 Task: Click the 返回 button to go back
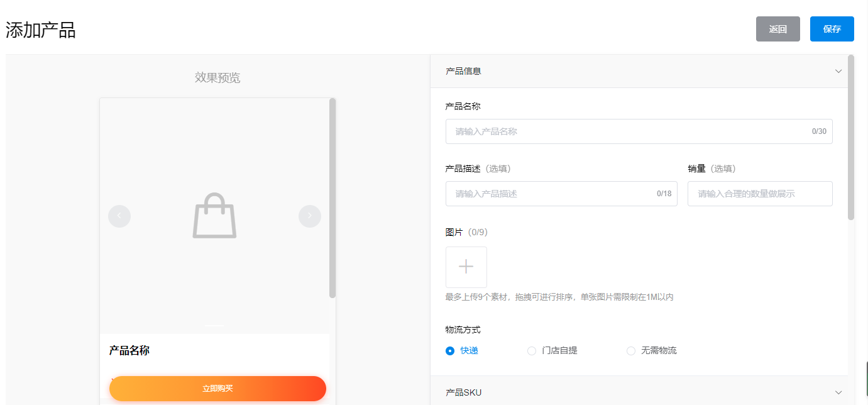777,29
